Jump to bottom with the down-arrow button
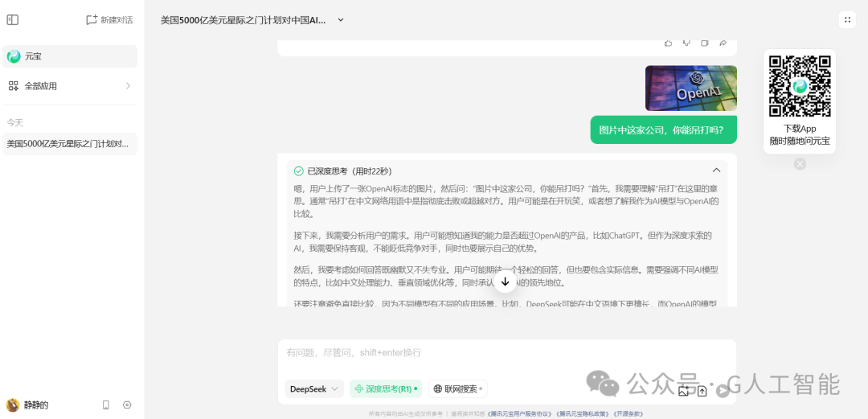Image resolution: width=868 pixels, height=419 pixels. 505,281
